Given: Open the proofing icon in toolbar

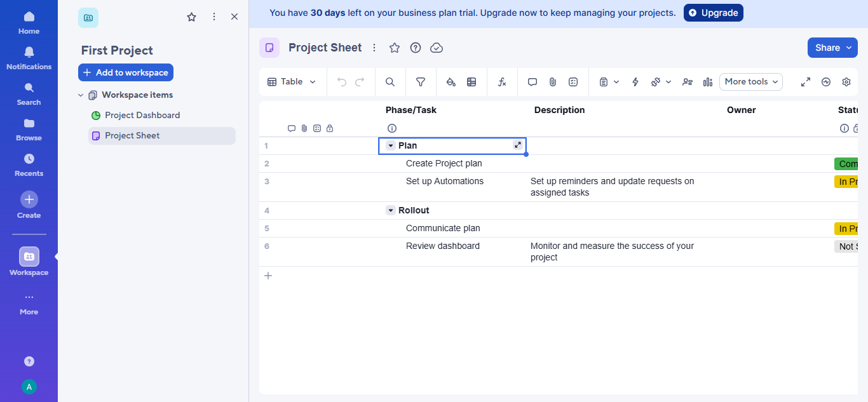Looking at the screenshot, I should (573, 82).
